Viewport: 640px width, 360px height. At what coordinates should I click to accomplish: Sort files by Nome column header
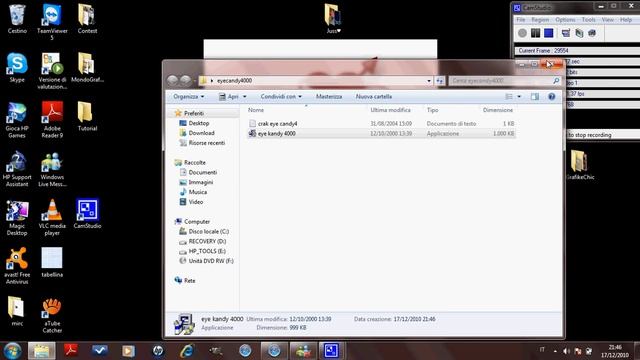[x=256, y=110]
